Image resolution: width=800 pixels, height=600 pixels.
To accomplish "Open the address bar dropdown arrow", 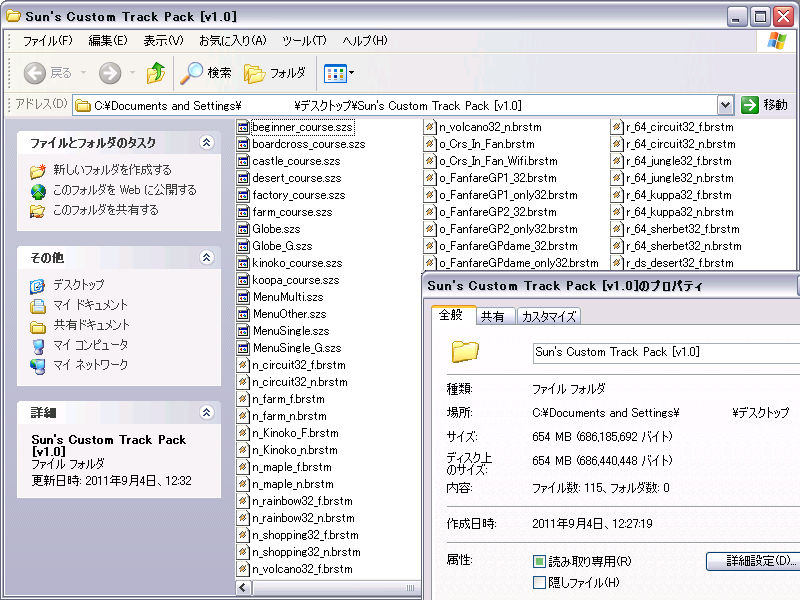I will coord(725,106).
